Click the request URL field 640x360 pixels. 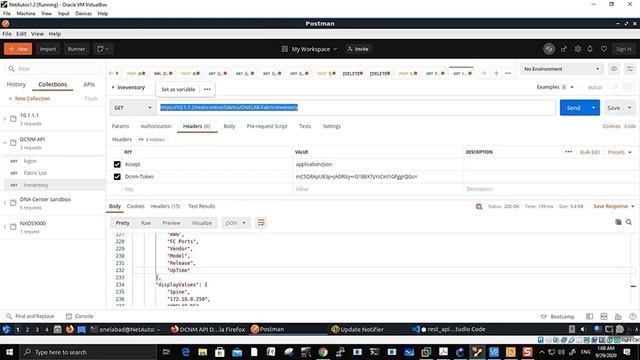tap(356, 108)
